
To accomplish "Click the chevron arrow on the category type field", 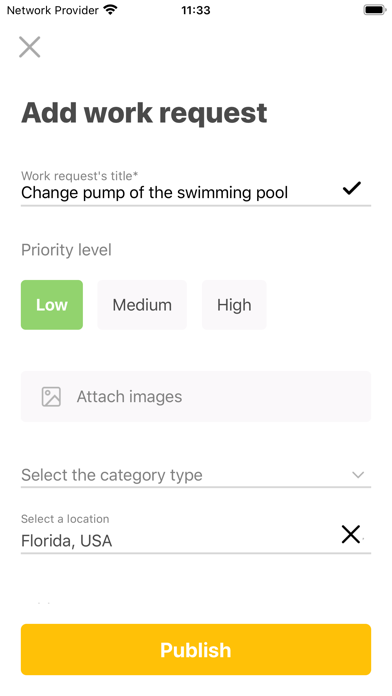I will [358, 475].
